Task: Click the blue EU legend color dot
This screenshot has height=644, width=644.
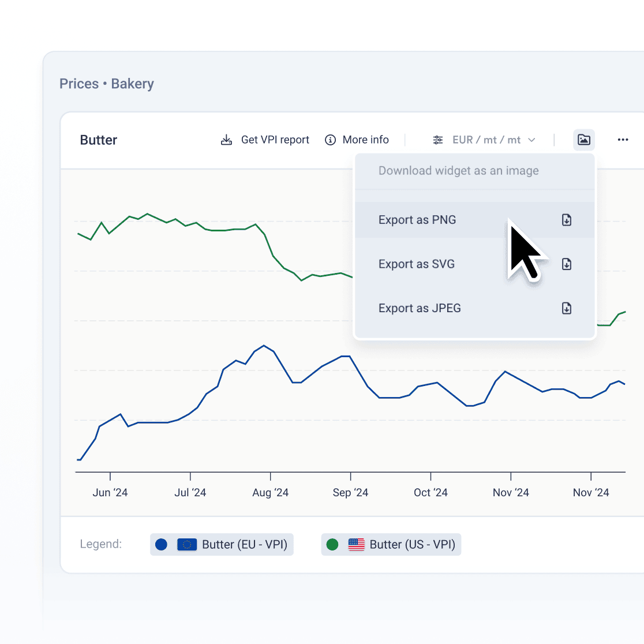Action: [x=162, y=545]
